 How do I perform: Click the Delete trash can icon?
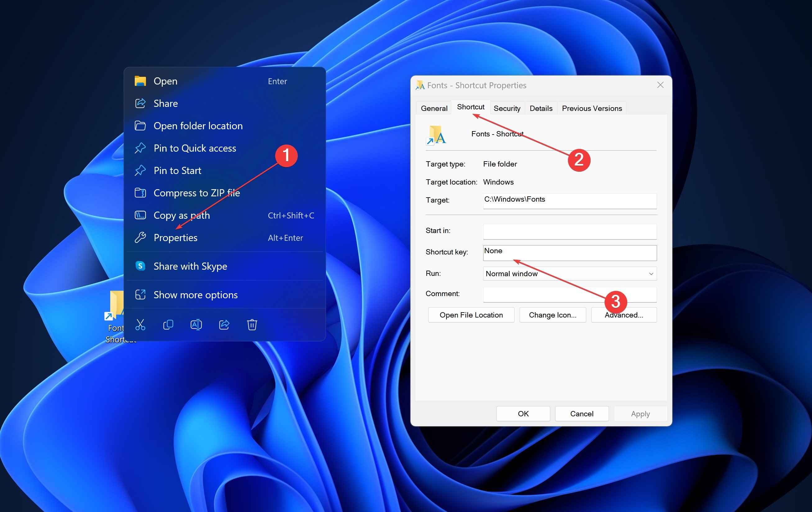(252, 325)
